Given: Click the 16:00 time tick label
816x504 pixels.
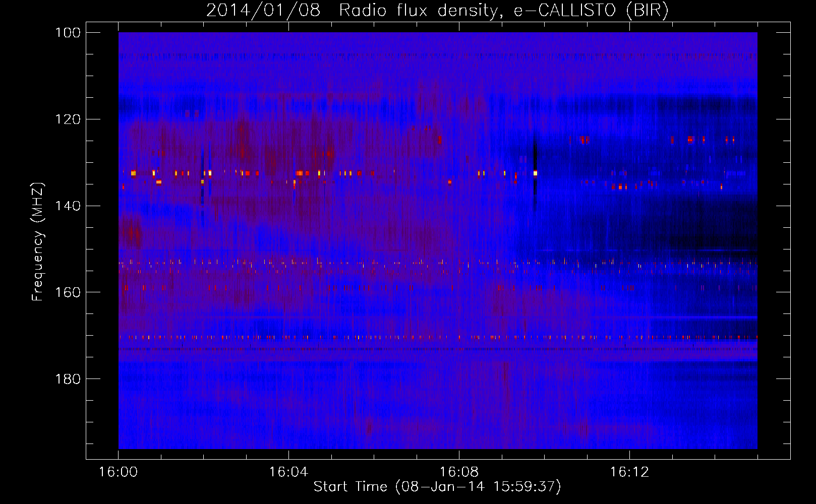Looking at the screenshot, I should tap(119, 472).
